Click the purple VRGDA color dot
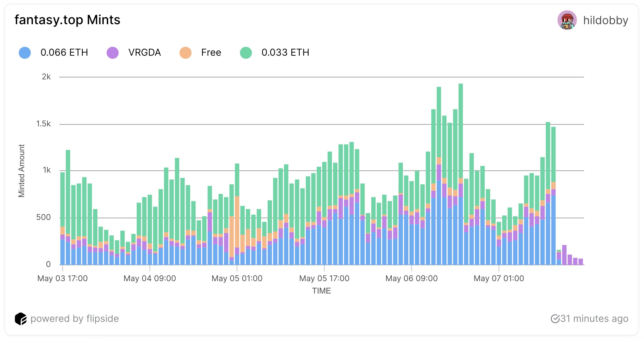The image size is (644, 340). [112, 53]
